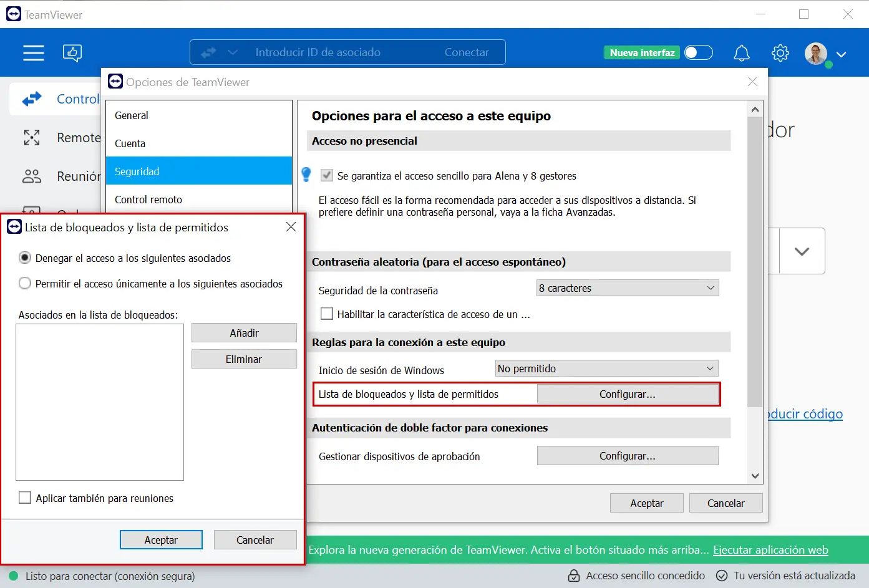The image size is (869, 588).
Task: Click the green connection status dot
Action: pyautogui.click(x=13, y=576)
